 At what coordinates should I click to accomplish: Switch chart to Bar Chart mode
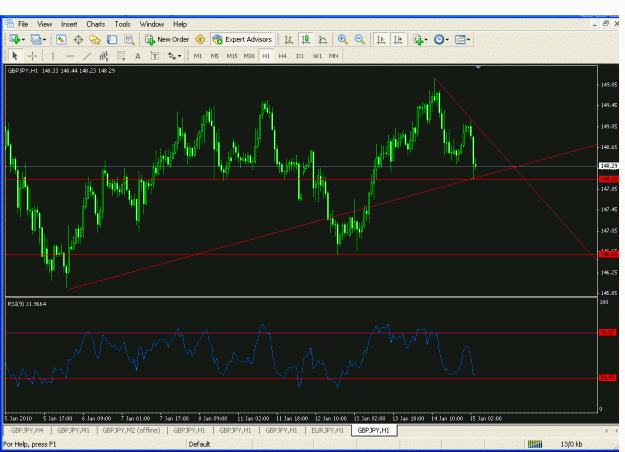tap(289, 39)
